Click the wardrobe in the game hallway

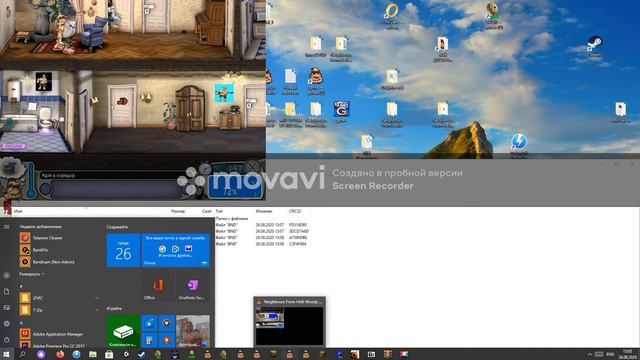click(190, 108)
